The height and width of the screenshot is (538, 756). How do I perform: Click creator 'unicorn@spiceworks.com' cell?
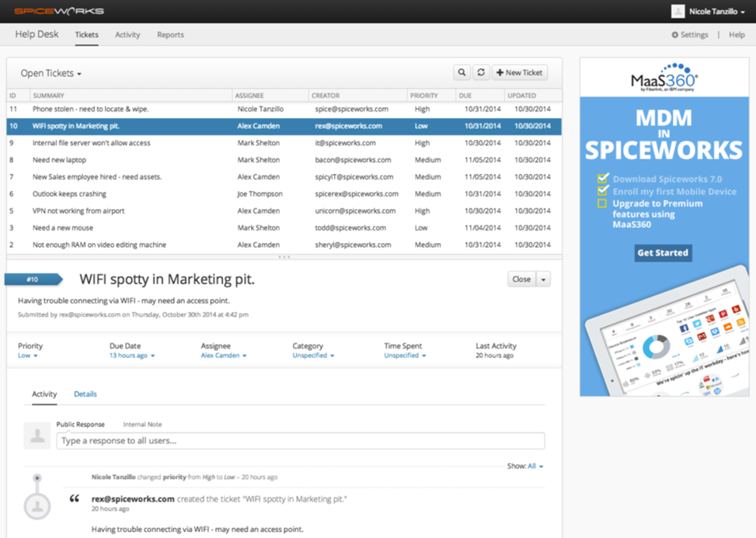click(x=355, y=211)
